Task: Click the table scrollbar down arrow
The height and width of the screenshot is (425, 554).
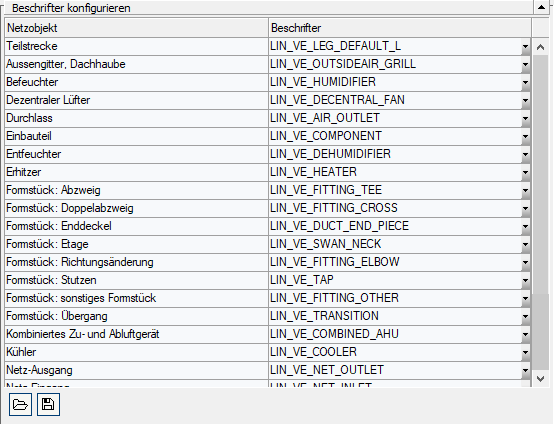Action: [x=540, y=379]
